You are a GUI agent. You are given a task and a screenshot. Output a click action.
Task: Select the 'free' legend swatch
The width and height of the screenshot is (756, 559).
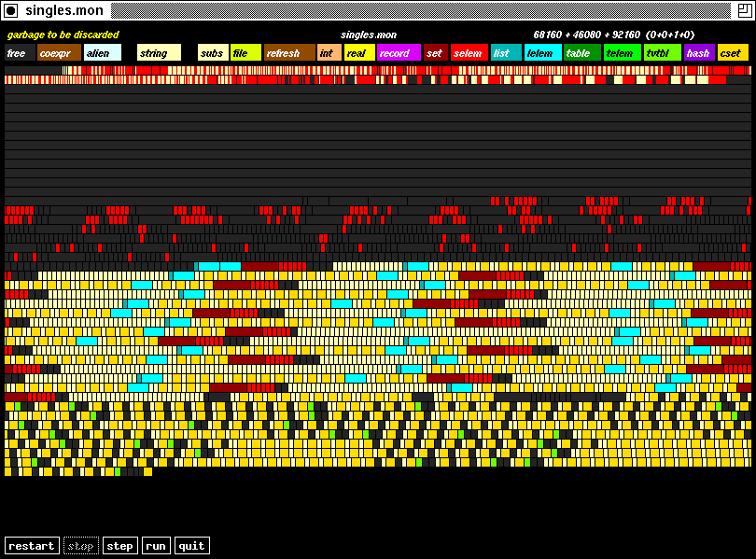[x=19, y=53]
